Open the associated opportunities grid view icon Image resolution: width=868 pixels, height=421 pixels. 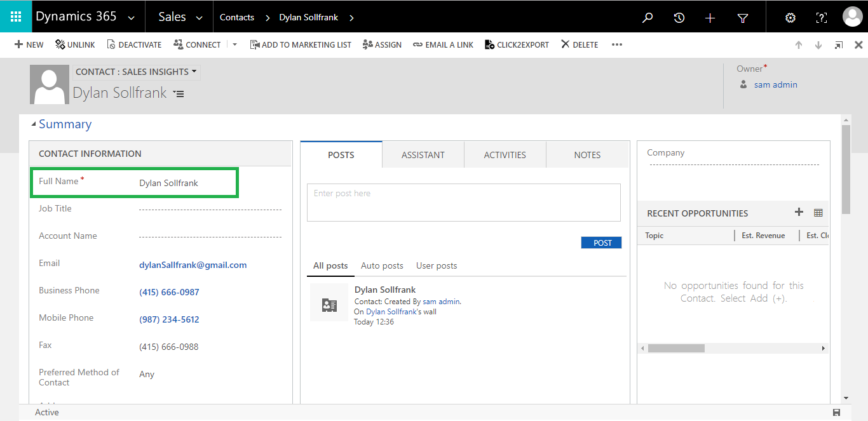tap(818, 213)
